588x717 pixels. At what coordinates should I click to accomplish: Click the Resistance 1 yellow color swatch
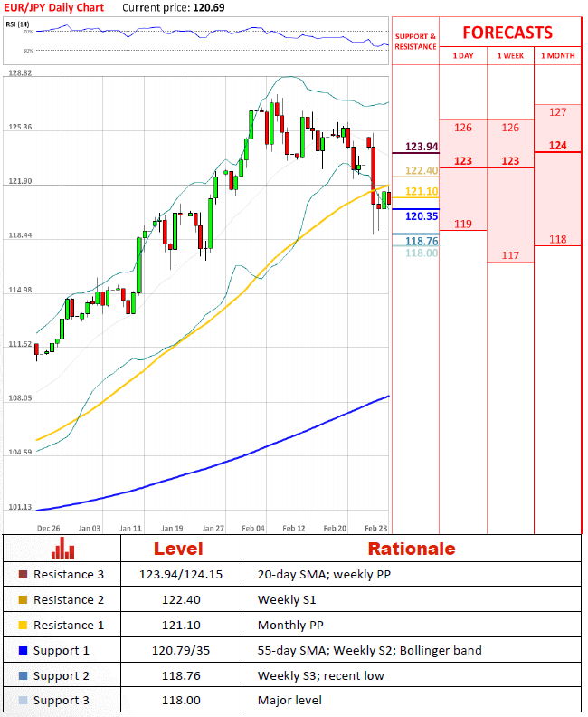(23, 625)
